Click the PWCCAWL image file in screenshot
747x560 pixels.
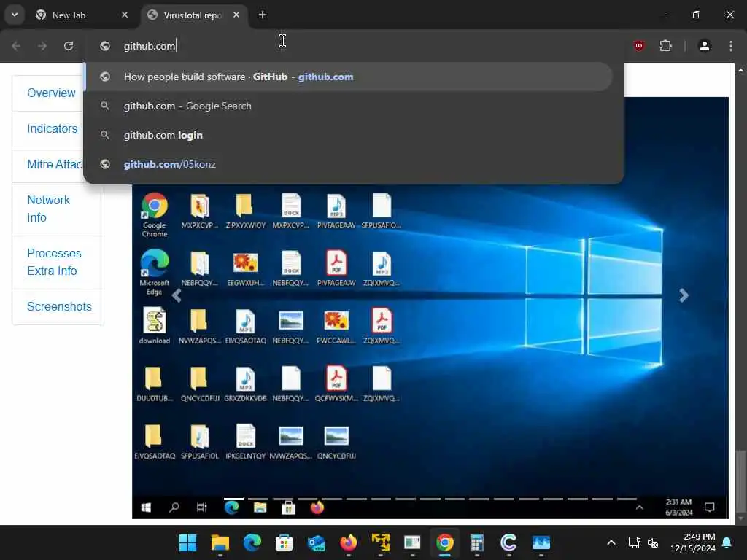coord(336,326)
